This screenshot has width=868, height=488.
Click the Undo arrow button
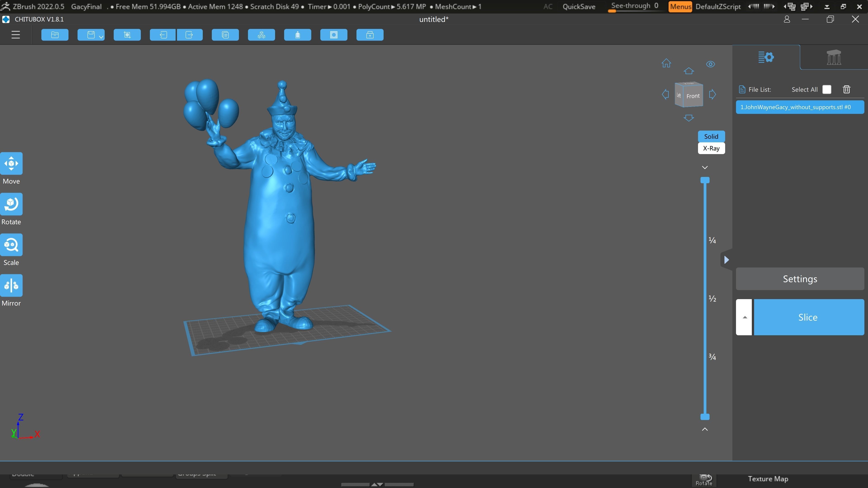163,35
